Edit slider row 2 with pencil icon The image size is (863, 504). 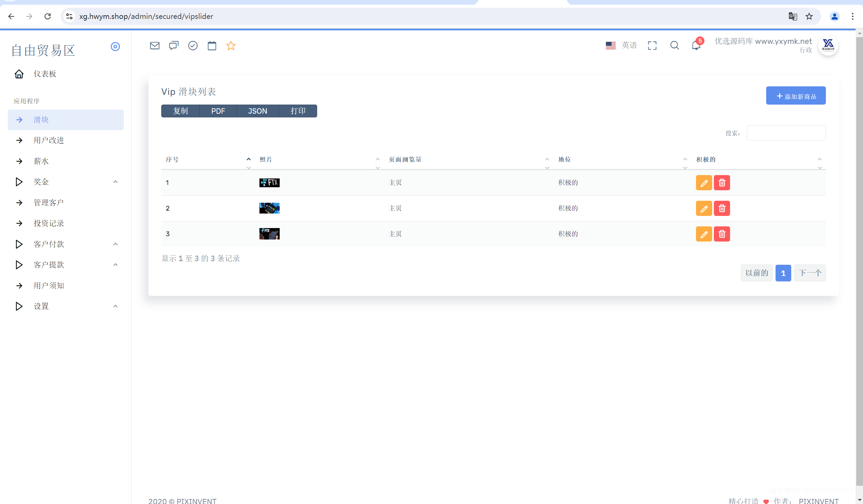click(704, 208)
